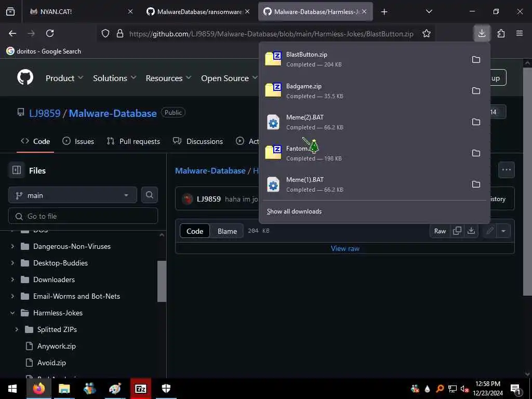Expand the Open Source menu
Viewport: 532px width, 399px height.
(x=229, y=78)
